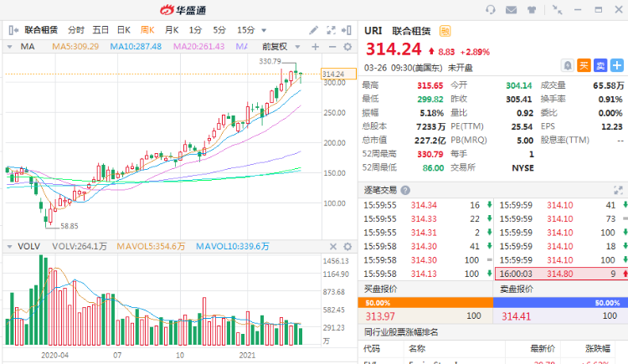Click the compact window arrows icon
Screen dimensions: 628x364
click(557, 9)
